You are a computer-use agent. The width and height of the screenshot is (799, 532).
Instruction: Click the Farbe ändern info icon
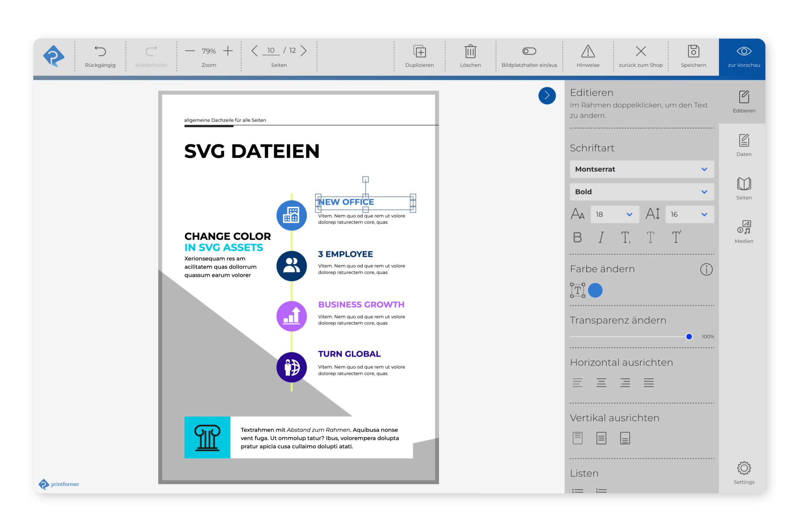coord(706,269)
